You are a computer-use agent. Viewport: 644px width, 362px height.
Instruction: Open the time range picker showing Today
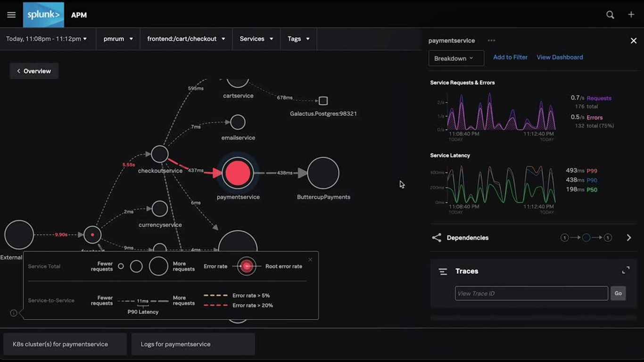[x=45, y=39]
